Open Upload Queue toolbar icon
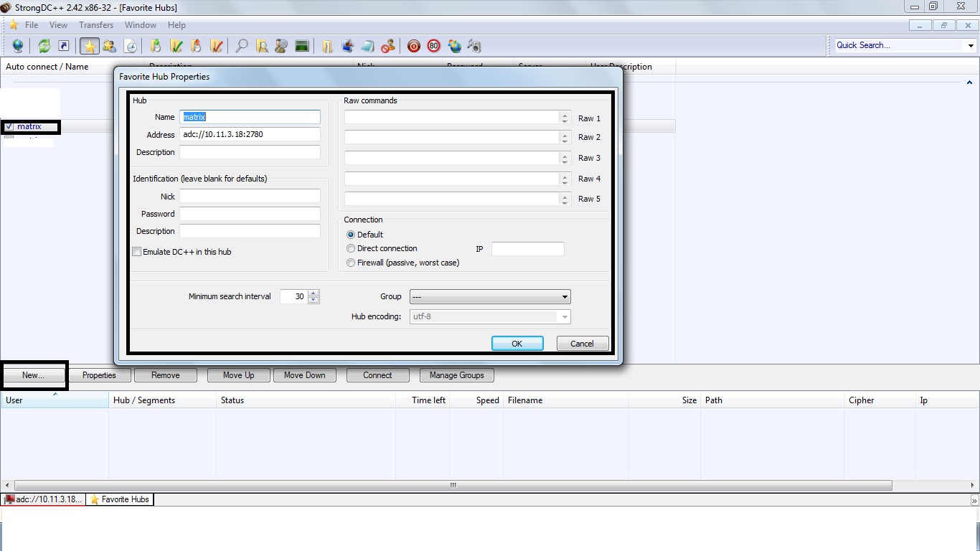 coord(196,46)
